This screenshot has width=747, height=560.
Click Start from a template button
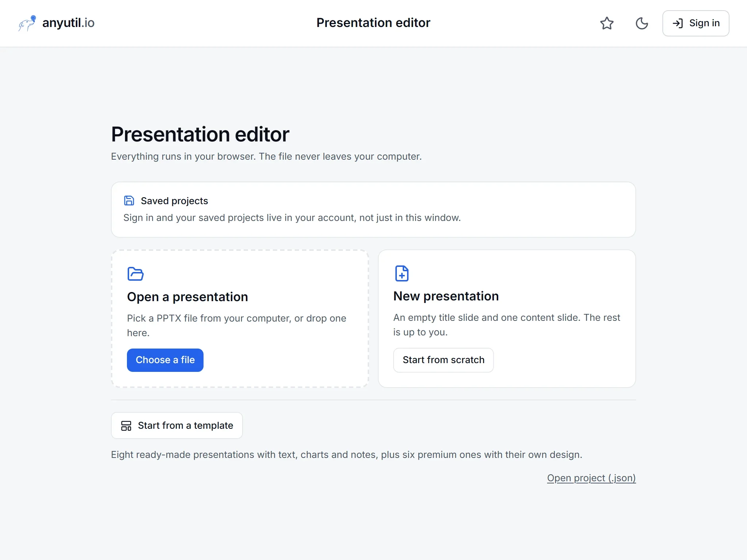click(x=177, y=425)
